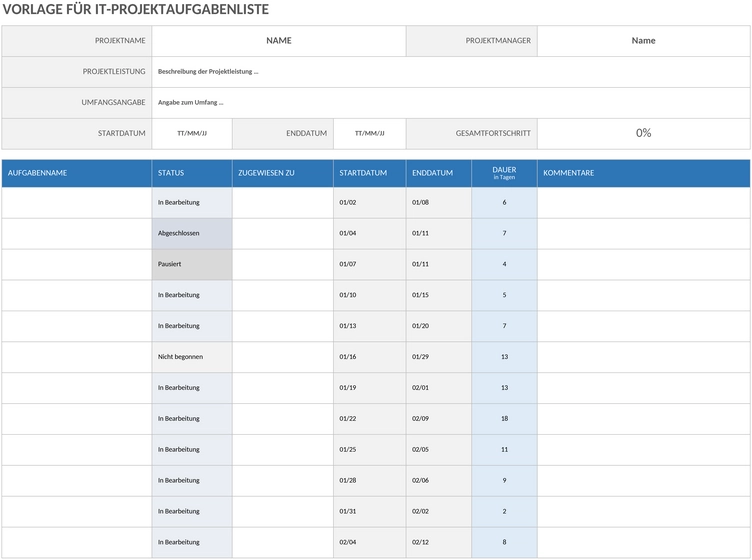Select duration cell showing 2
Screen dimensions: 752x560
coord(504,512)
